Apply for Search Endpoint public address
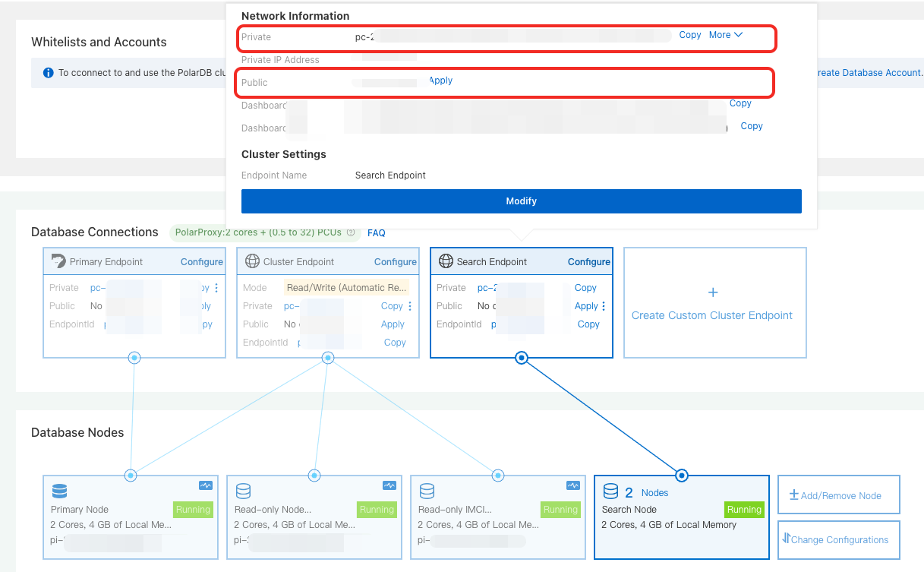924x572 pixels. (586, 306)
